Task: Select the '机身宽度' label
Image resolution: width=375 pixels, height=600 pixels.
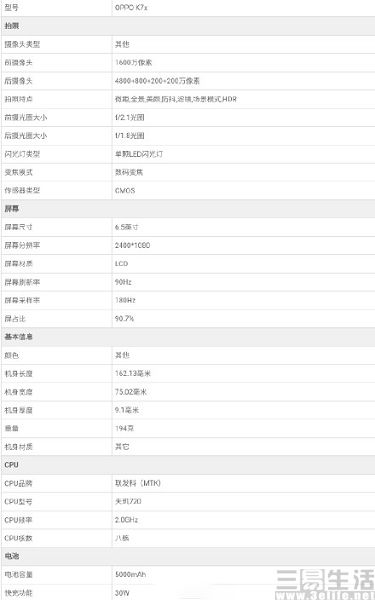Action: 18,392
